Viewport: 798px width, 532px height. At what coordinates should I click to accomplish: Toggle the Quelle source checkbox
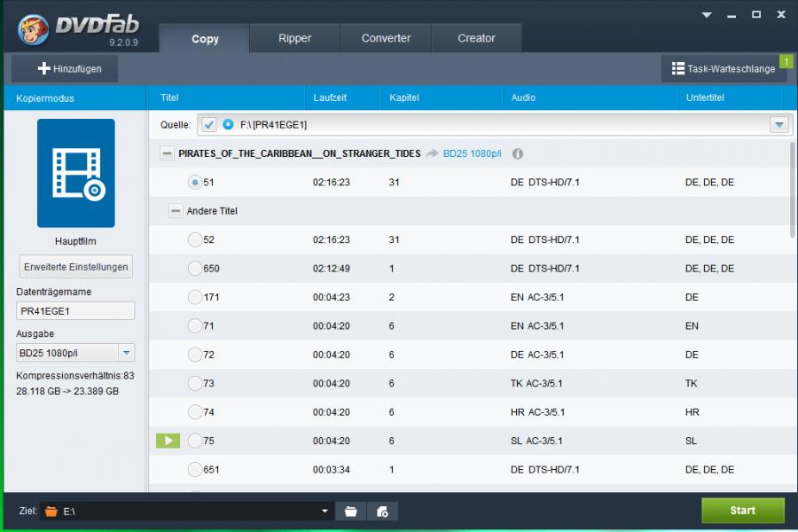click(x=208, y=125)
